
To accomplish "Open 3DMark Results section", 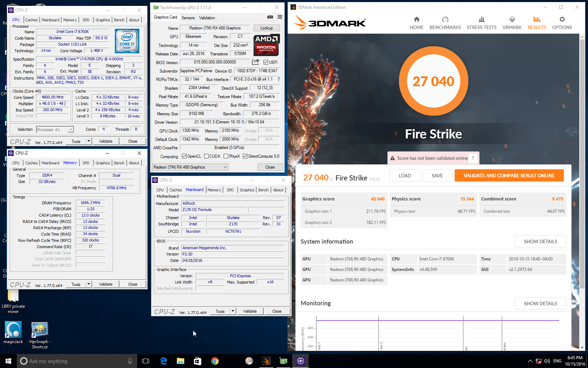I will 537,23.
